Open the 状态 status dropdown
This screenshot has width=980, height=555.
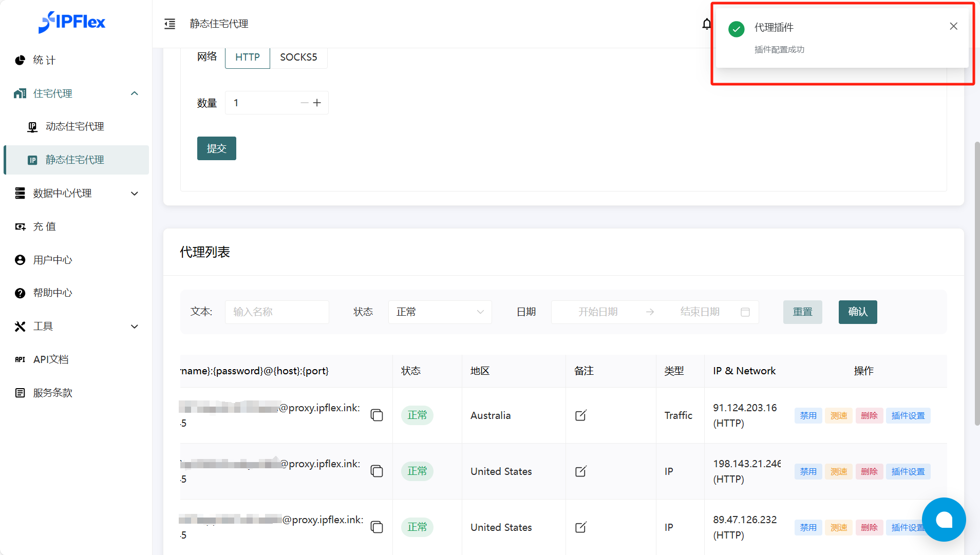[440, 312]
